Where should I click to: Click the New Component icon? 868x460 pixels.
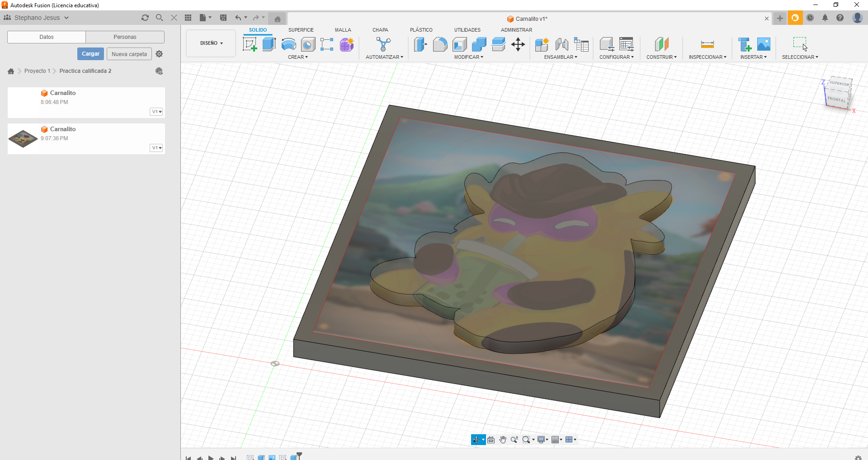(x=542, y=44)
